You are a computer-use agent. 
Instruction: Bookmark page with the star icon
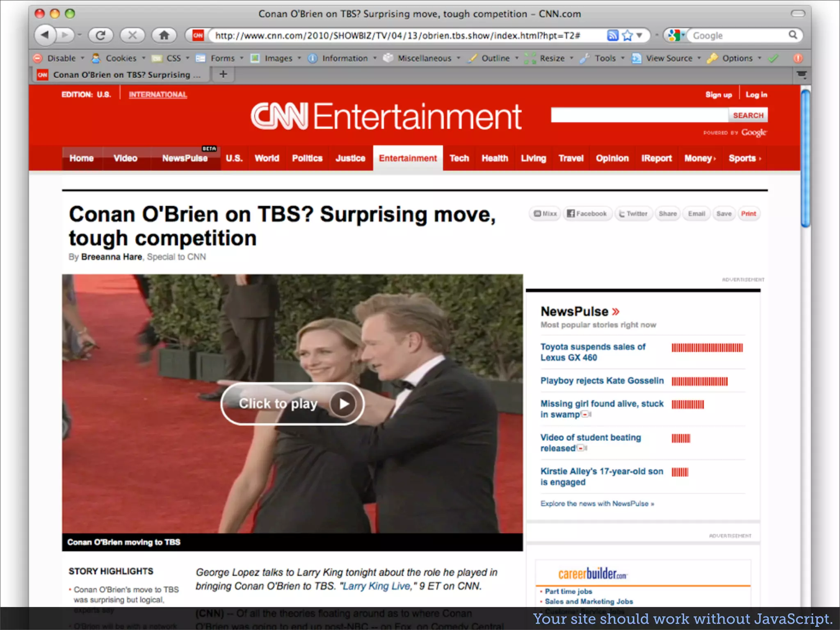(627, 35)
